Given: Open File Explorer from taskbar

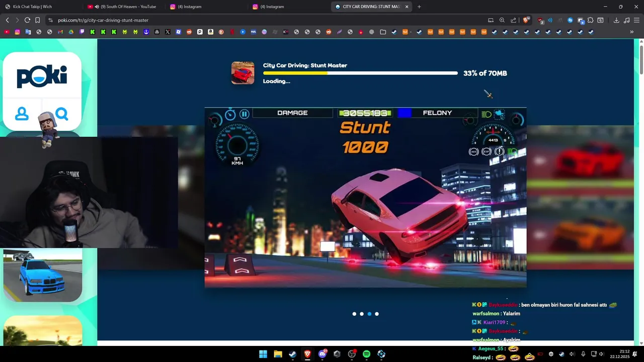Looking at the screenshot, I should (278, 354).
